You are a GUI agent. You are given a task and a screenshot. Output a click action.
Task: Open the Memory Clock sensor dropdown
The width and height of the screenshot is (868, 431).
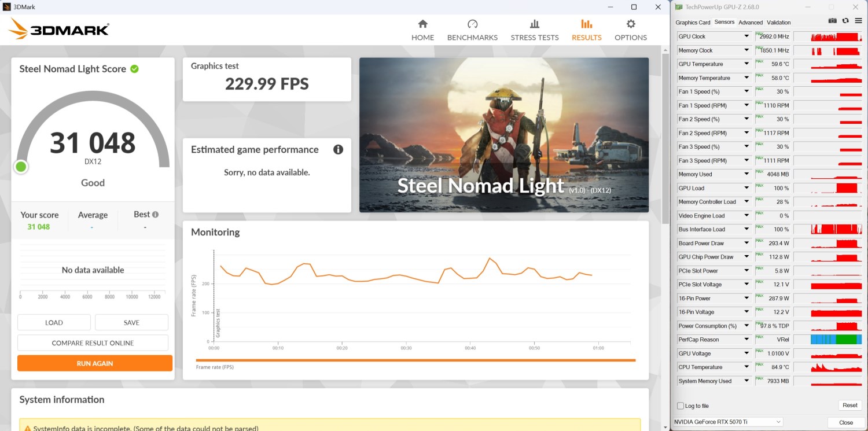tap(746, 50)
